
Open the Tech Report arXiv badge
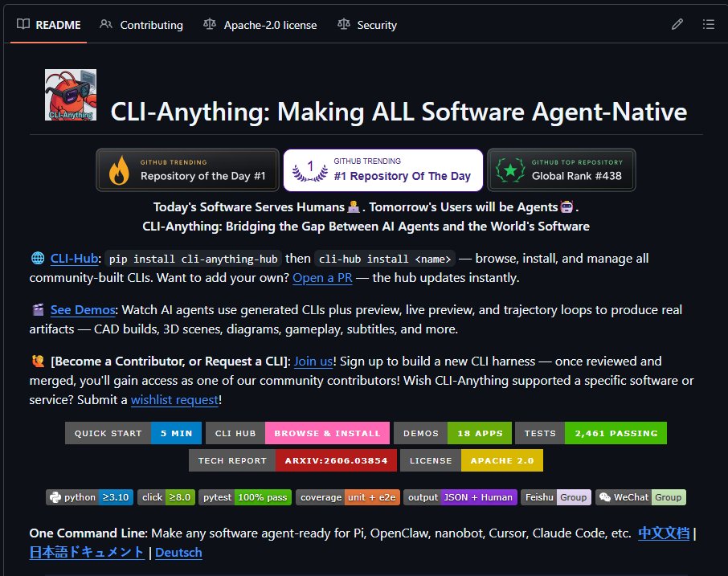point(293,460)
